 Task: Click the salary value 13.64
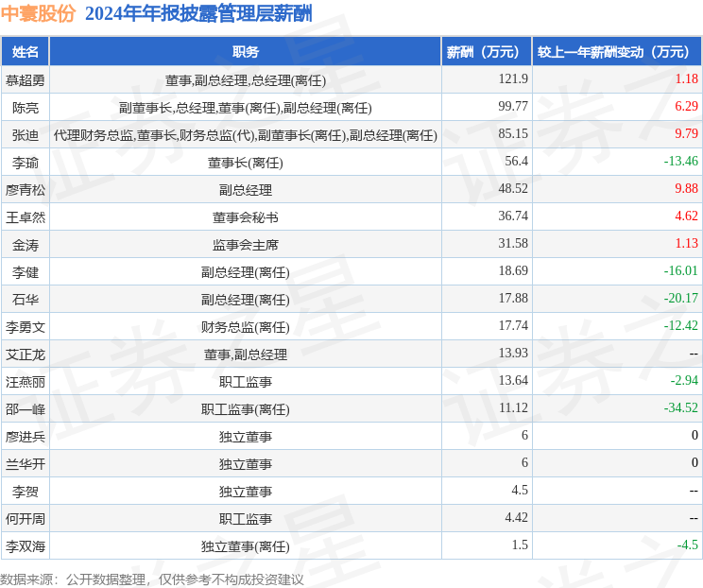pyautogui.click(x=513, y=380)
